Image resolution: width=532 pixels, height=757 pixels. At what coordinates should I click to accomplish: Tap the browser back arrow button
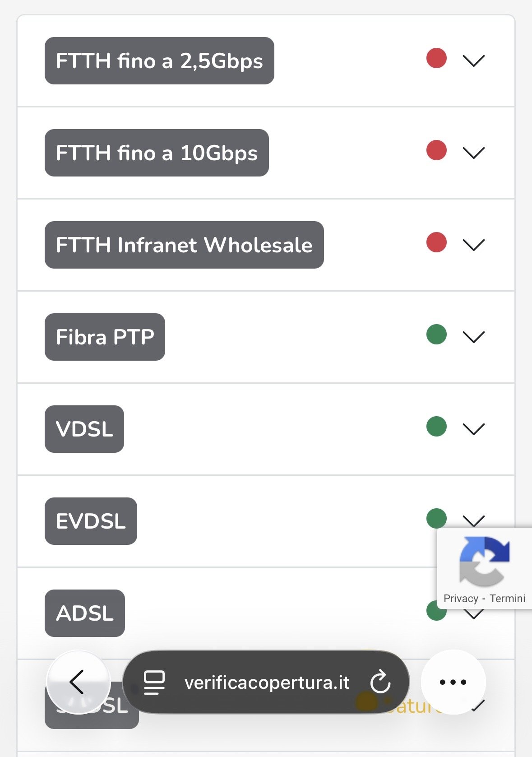pyautogui.click(x=78, y=682)
